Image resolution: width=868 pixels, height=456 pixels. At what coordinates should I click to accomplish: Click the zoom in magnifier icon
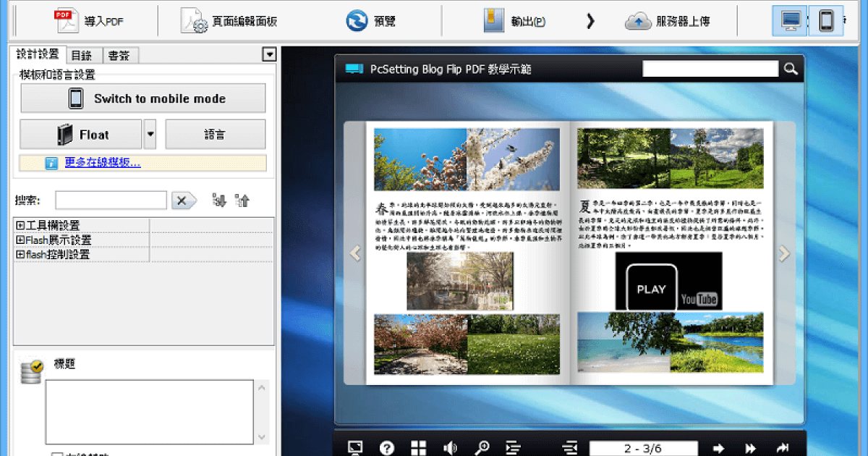pyautogui.click(x=482, y=448)
